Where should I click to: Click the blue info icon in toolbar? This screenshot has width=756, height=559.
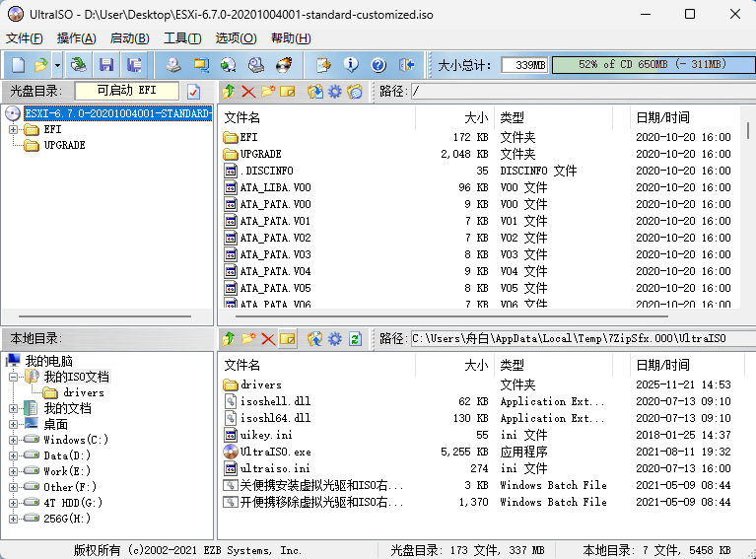[x=351, y=65]
